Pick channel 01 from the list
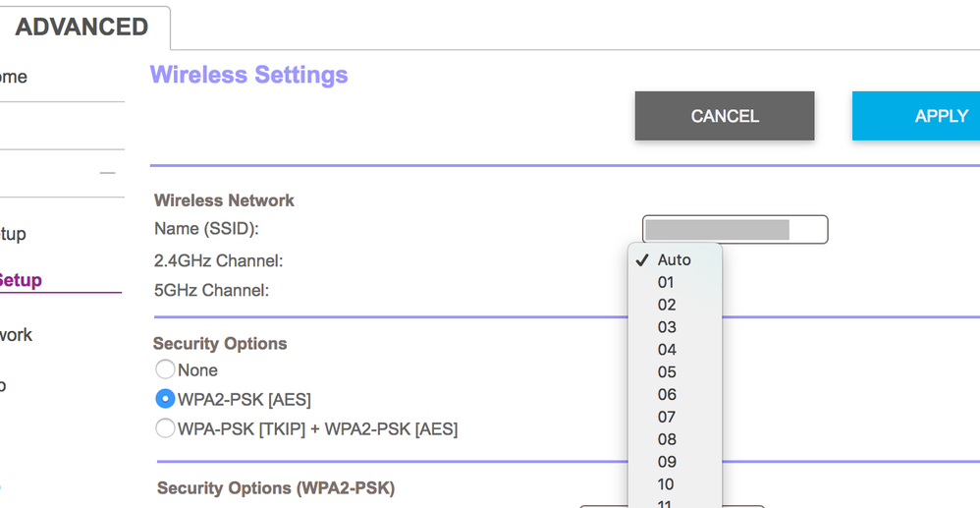Image resolution: width=980 pixels, height=508 pixels. click(667, 283)
